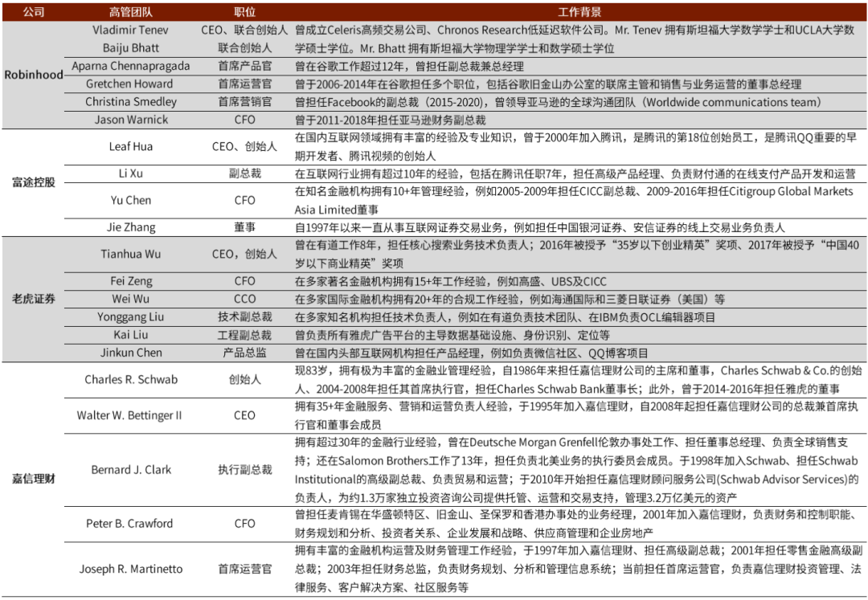Click the name Charles R. Schwab
This screenshot has width=868, height=600.
pos(131,379)
